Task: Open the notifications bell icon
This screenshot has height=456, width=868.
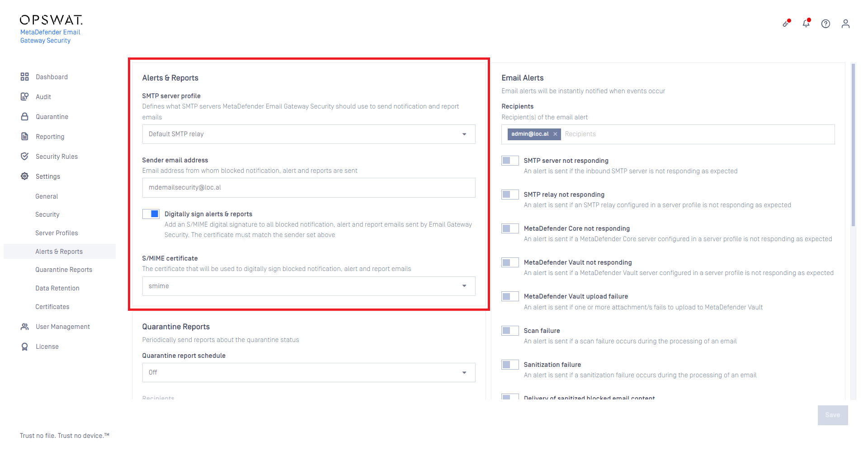Action: [806, 24]
